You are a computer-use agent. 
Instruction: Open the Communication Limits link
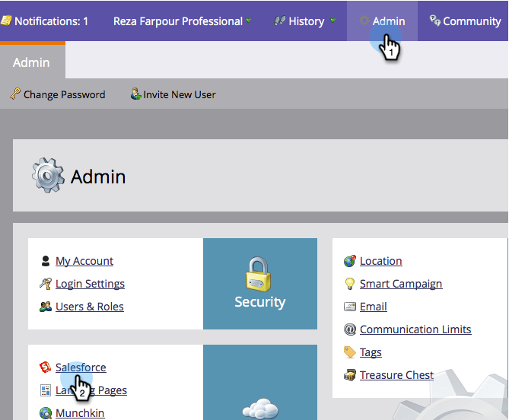[x=415, y=329]
